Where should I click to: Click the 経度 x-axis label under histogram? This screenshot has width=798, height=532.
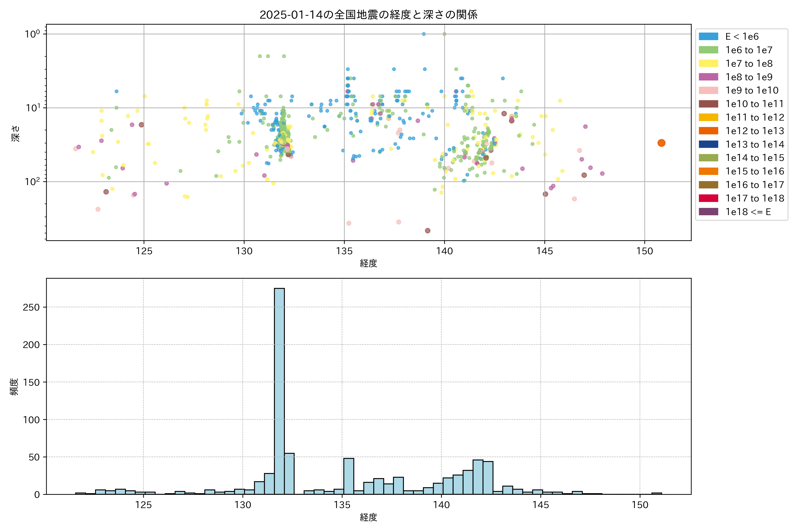[x=368, y=517]
